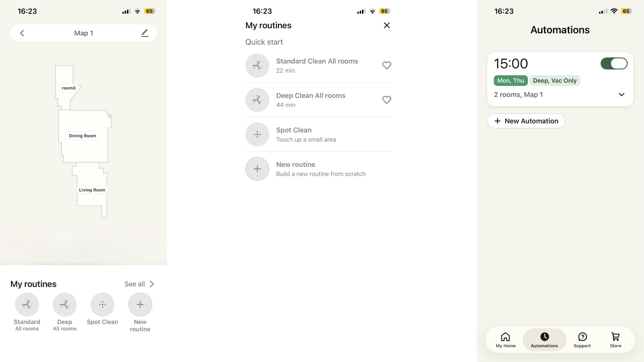The width and height of the screenshot is (644, 362).
Task: Tap the Spot Clean icon under My routines
Action: pos(102,304)
